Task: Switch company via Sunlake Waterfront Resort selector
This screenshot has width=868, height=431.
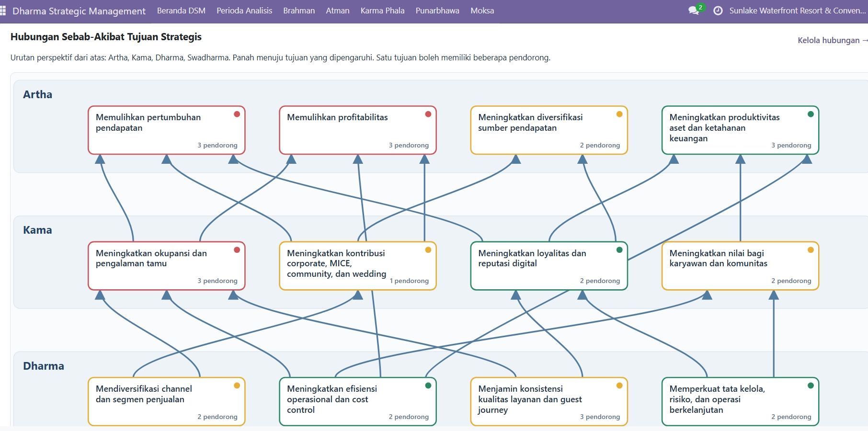Action: [x=798, y=11]
